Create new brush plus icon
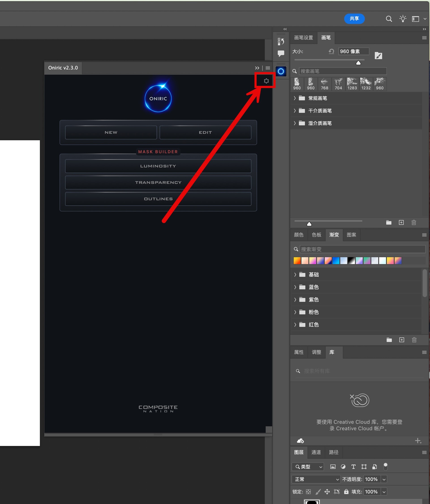The image size is (430, 504). [x=401, y=222]
